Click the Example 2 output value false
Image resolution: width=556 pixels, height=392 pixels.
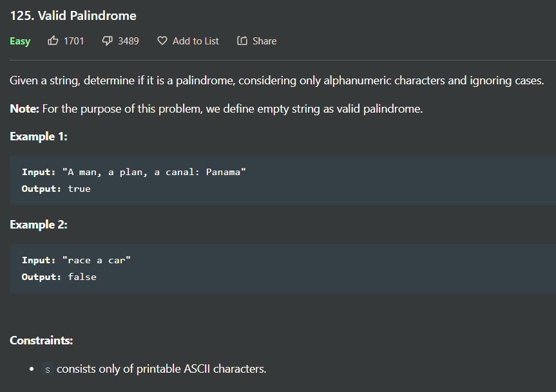click(x=82, y=277)
